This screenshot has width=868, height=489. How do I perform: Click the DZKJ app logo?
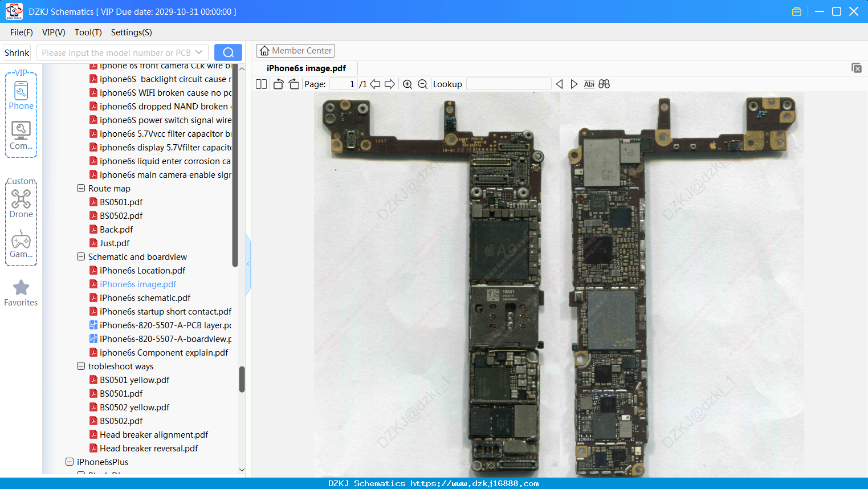(x=14, y=11)
